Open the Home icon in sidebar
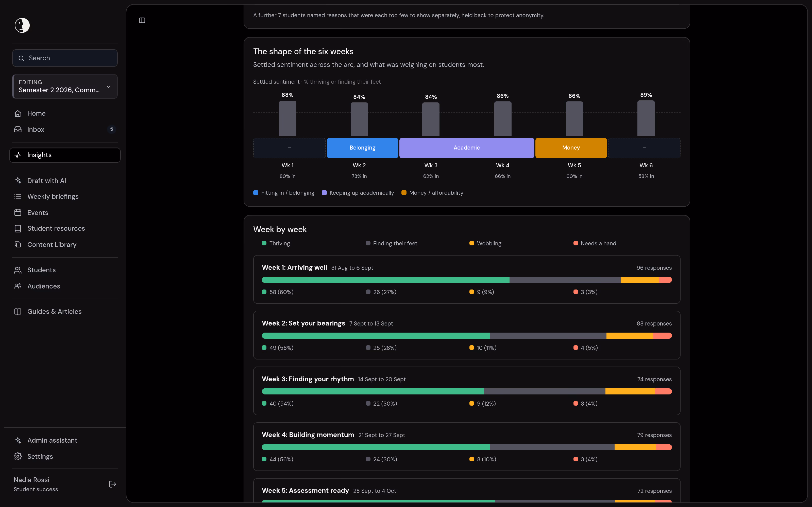The width and height of the screenshot is (812, 507). pos(18,113)
